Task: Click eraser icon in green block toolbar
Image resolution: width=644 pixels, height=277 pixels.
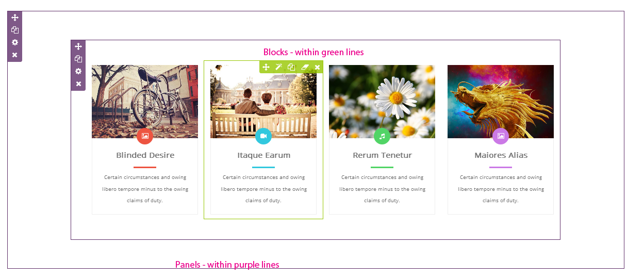Action: 304,67
